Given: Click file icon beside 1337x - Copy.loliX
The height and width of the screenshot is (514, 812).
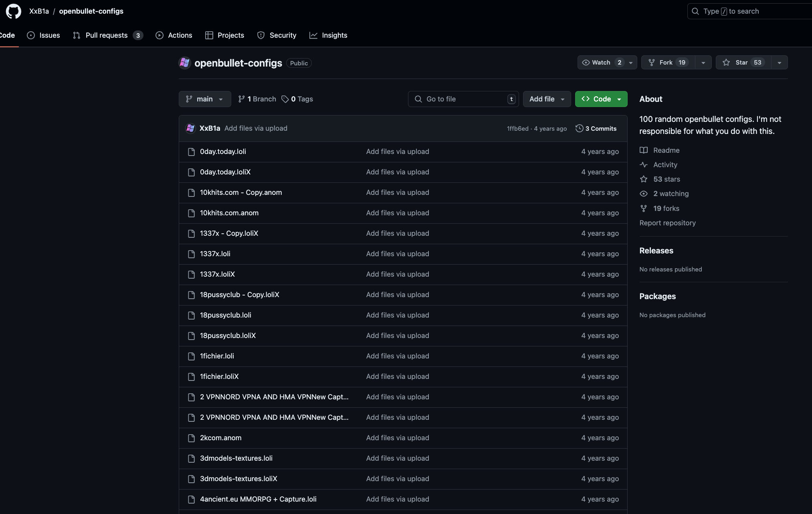Looking at the screenshot, I should (x=192, y=233).
